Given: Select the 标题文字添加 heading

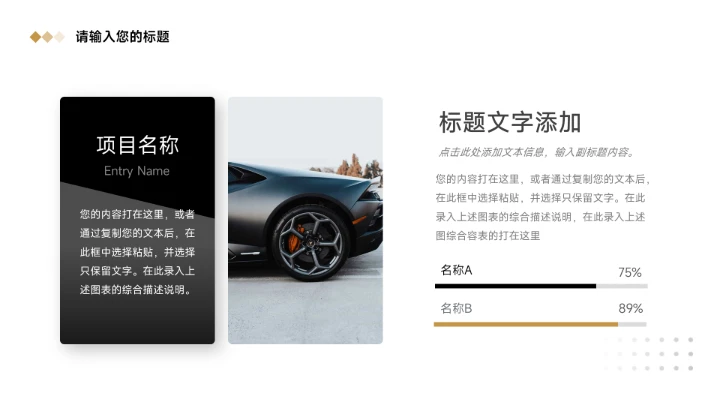Looking at the screenshot, I should pyautogui.click(x=510, y=123).
